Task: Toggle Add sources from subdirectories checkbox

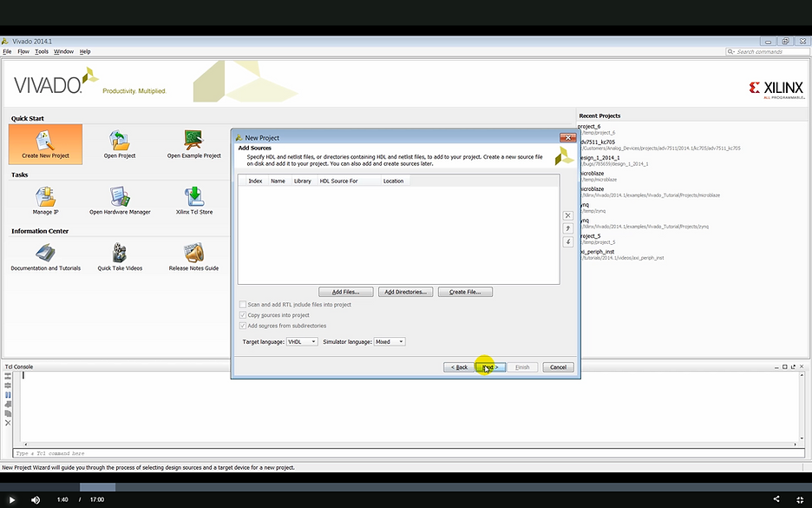Action: 243,326
